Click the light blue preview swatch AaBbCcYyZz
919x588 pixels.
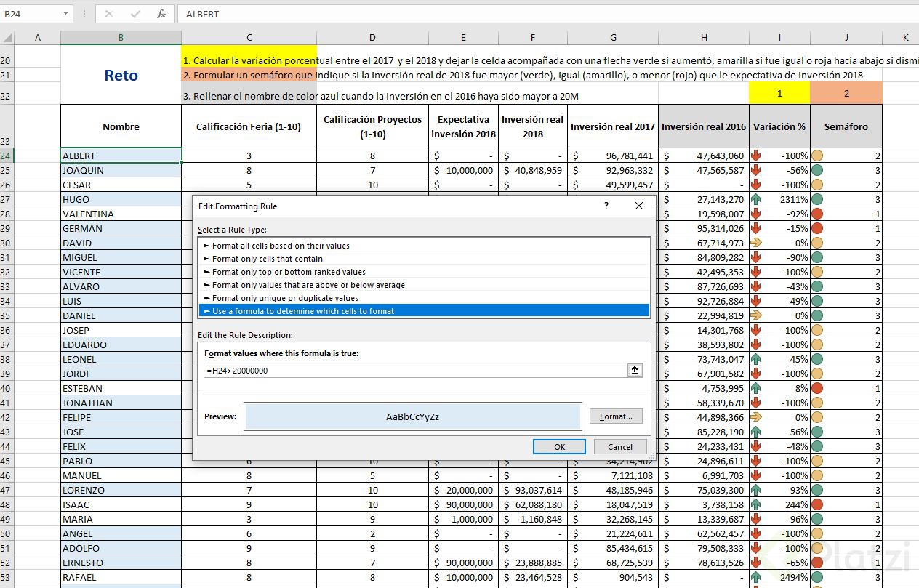pyautogui.click(x=412, y=417)
